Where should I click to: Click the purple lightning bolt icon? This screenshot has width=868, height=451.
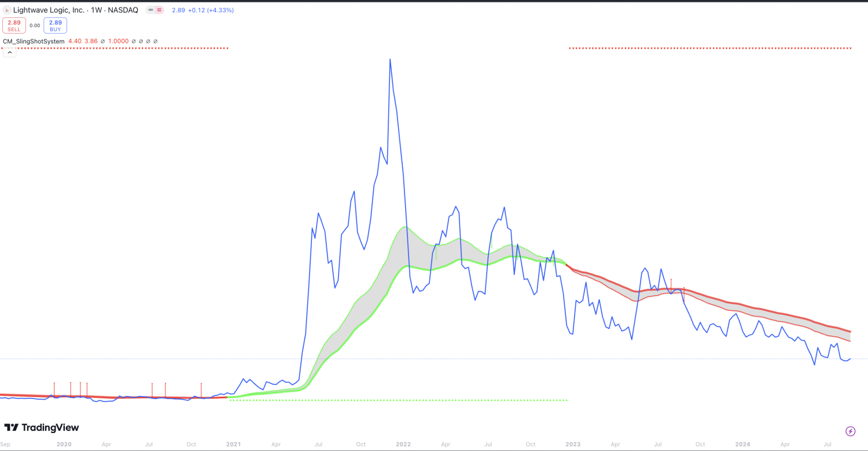point(850,431)
